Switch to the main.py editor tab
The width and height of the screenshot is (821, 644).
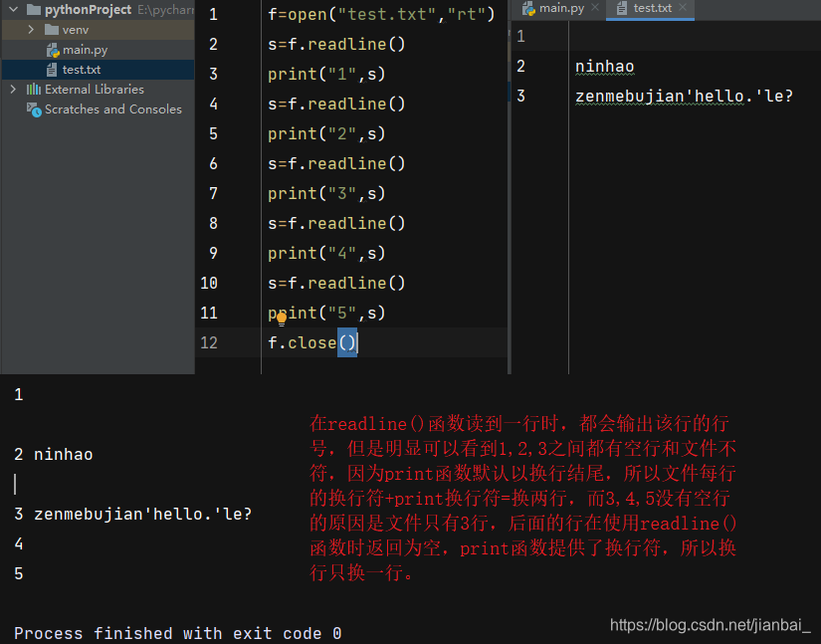click(x=561, y=8)
